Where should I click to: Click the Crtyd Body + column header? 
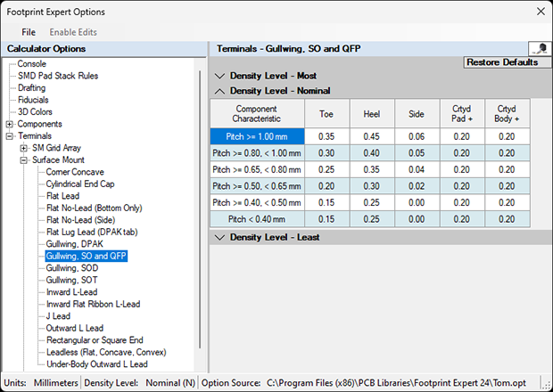point(508,114)
